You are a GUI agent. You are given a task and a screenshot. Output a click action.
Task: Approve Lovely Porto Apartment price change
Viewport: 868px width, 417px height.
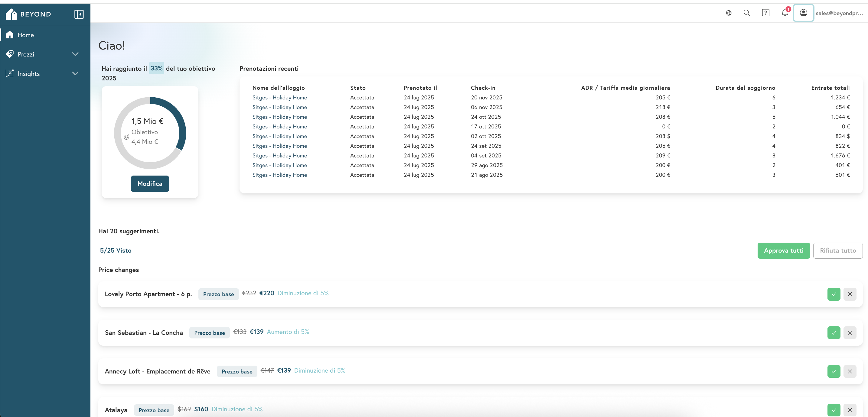(x=834, y=294)
